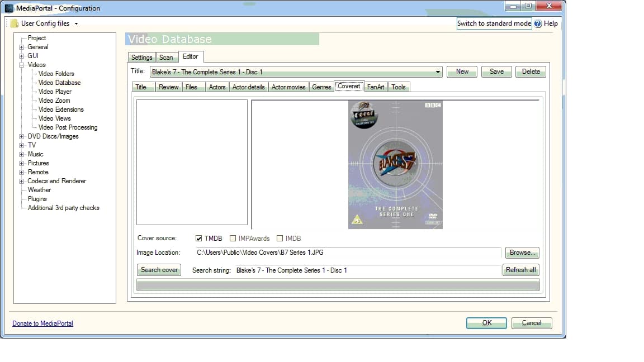Expand the Pictures tree node
The image size is (644, 362).
tap(22, 163)
